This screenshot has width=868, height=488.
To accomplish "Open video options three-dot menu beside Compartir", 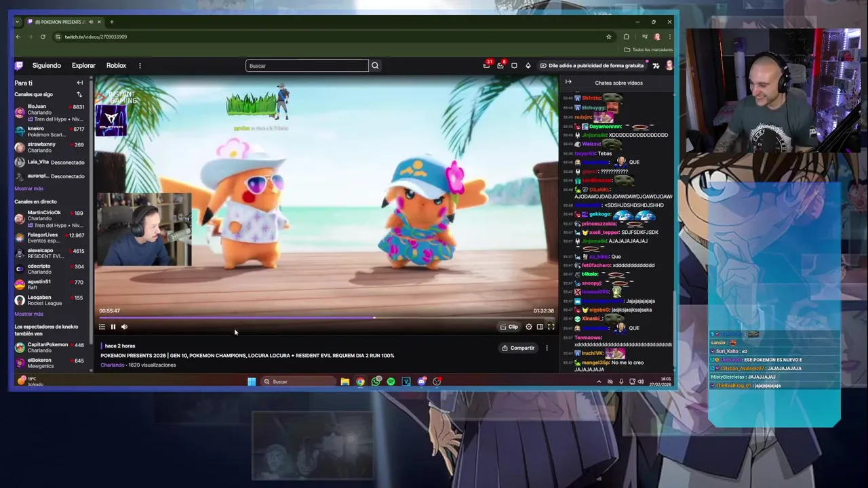I will (547, 348).
